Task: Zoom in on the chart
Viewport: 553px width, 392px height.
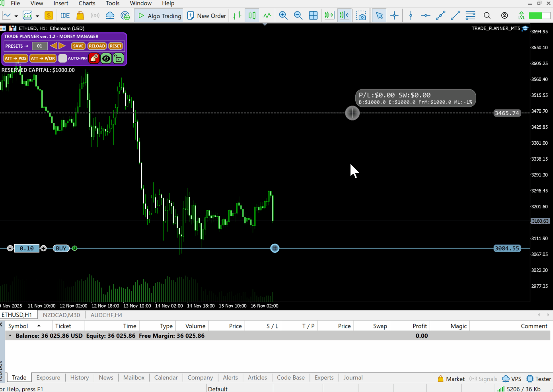Action: (x=283, y=16)
